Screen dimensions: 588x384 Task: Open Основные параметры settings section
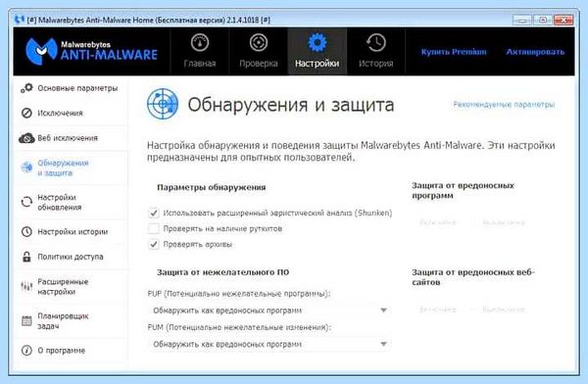71,88
